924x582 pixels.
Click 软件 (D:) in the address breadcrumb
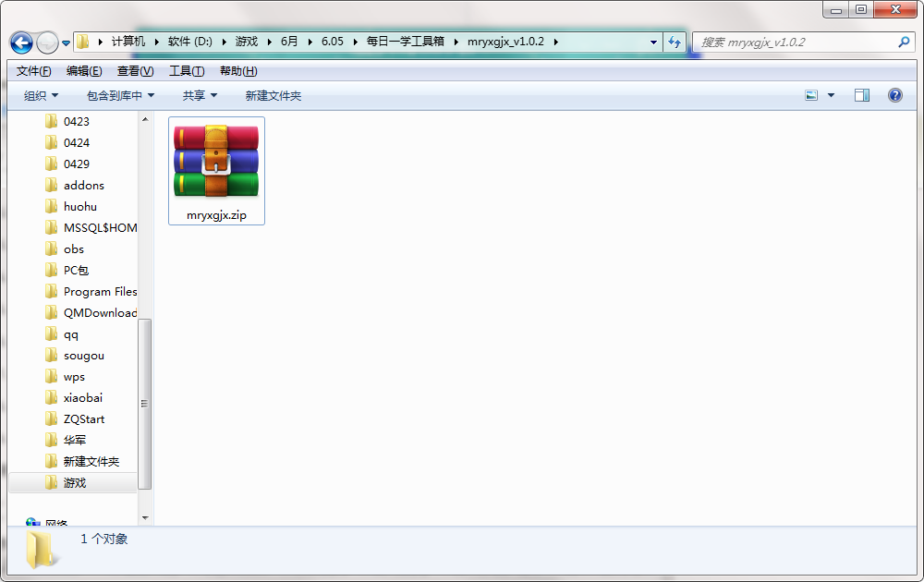[x=189, y=42]
